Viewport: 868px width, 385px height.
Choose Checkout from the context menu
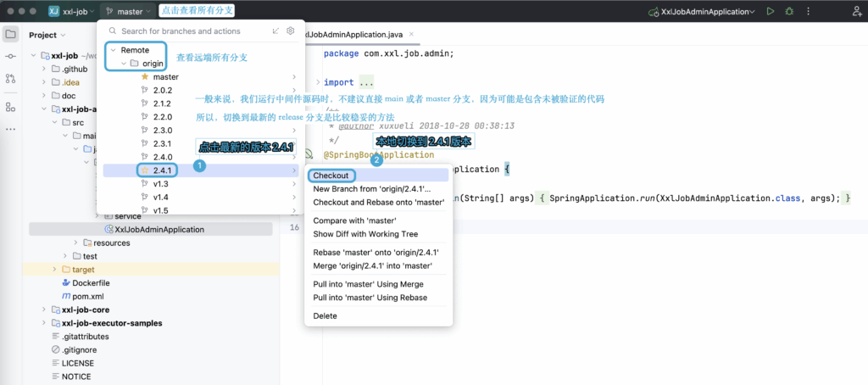point(330,176)
